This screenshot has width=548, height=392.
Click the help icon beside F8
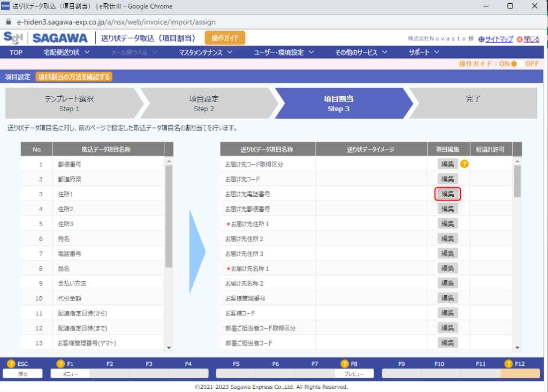pos(345,364)
